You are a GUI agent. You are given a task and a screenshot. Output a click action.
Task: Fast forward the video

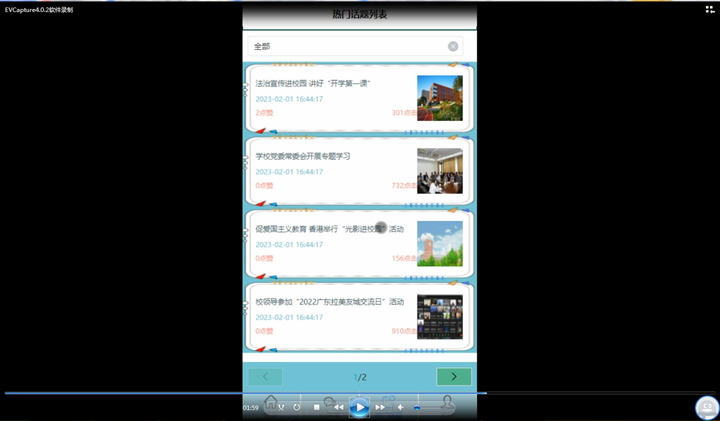click(x=380, y=407)
